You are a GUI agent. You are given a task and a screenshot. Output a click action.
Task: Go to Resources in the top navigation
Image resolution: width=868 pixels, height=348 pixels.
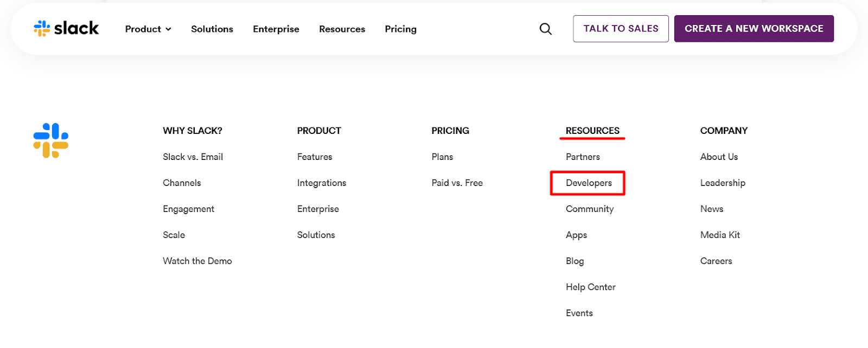(342, 29)
